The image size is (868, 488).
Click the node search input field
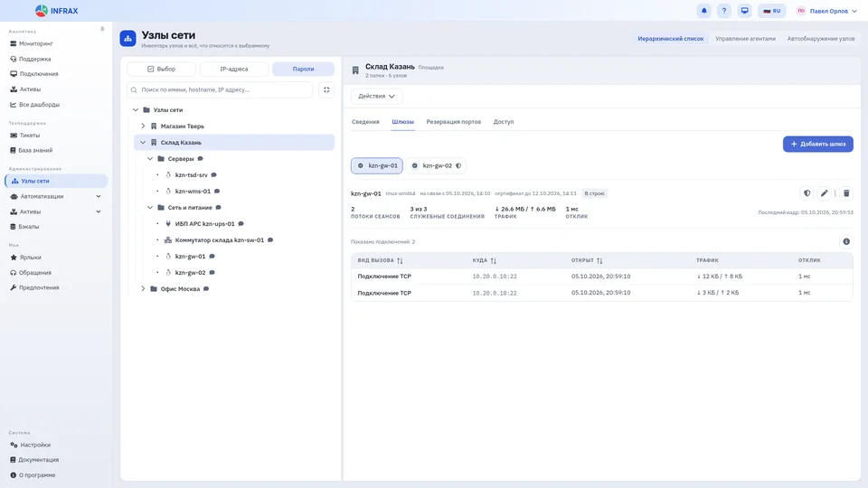click(220, 89)
